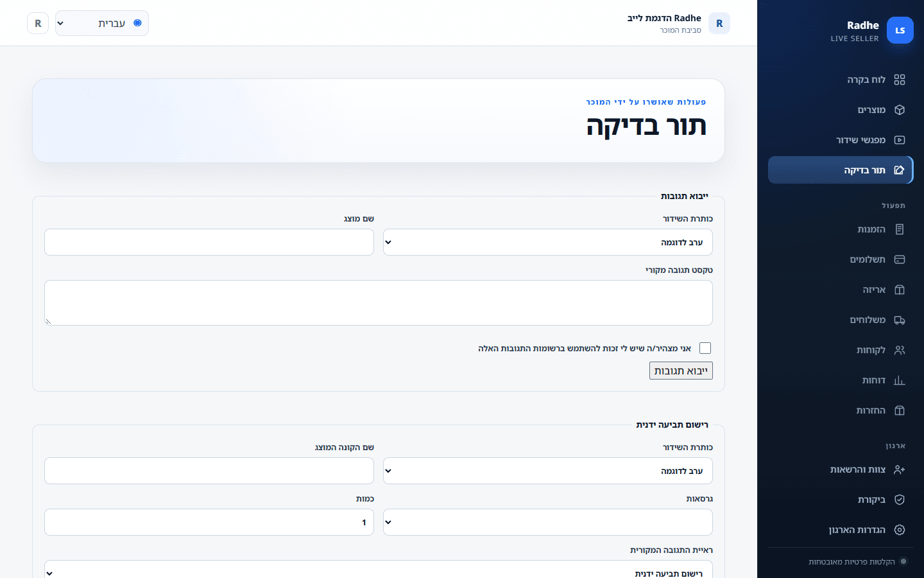This screenshot has width=924, height=578.
Task: Click the R user button at top left
Action: [38, 23]
